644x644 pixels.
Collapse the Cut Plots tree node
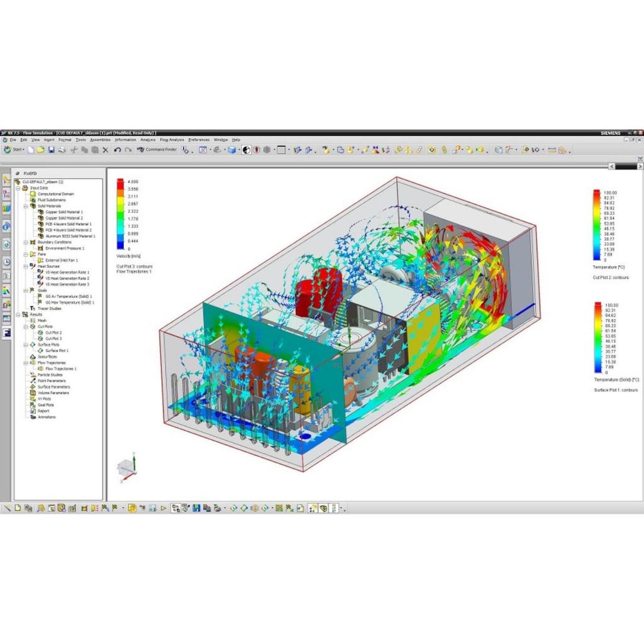(x=26, y=327)
